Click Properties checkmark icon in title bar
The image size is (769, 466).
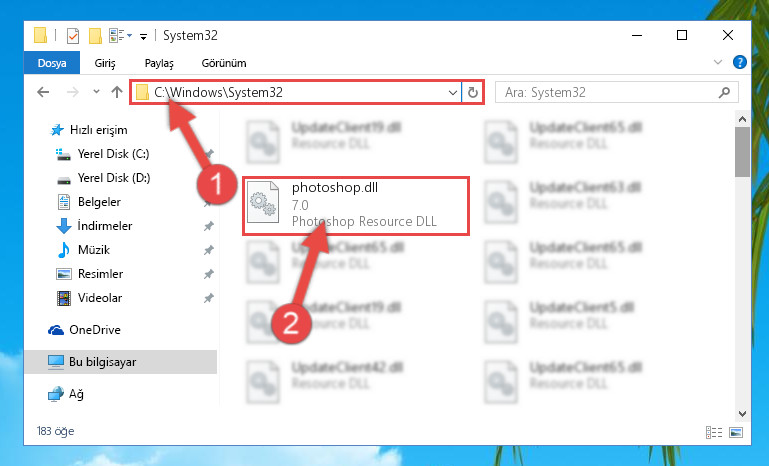pyautogui.click(x=73, y=36)
